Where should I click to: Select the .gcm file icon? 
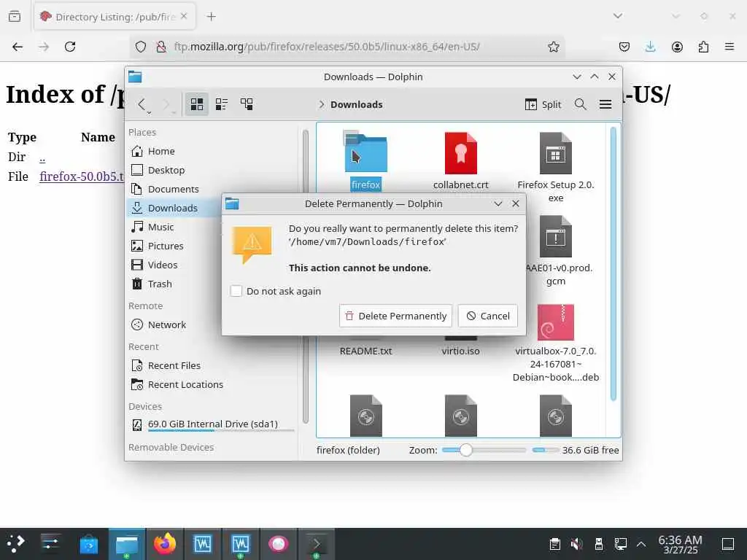tap(555, 236)
